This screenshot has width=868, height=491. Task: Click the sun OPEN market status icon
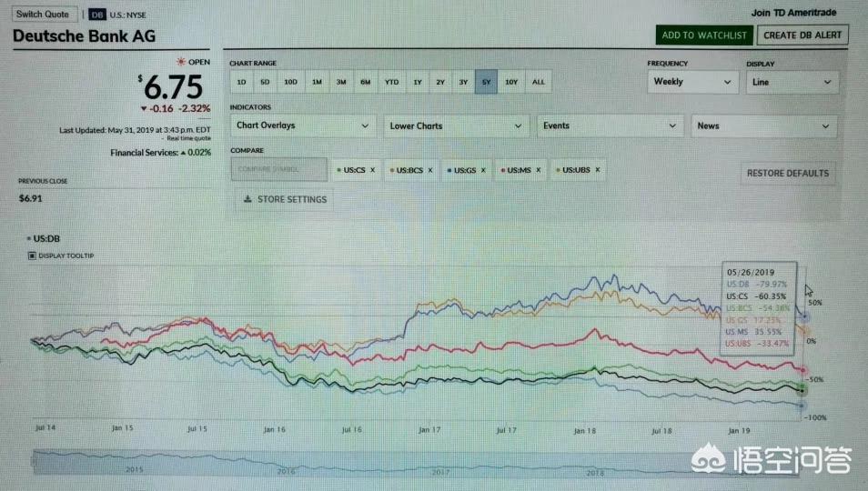tap(181, 62)
